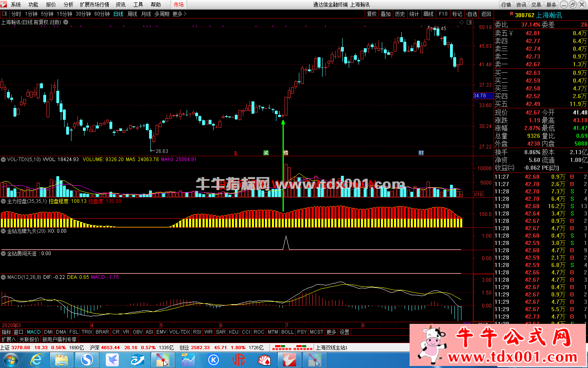This screenshot has height=368, width=588.
Task: Click the second signal bars icon in status bar
Action: click(303, 348)
